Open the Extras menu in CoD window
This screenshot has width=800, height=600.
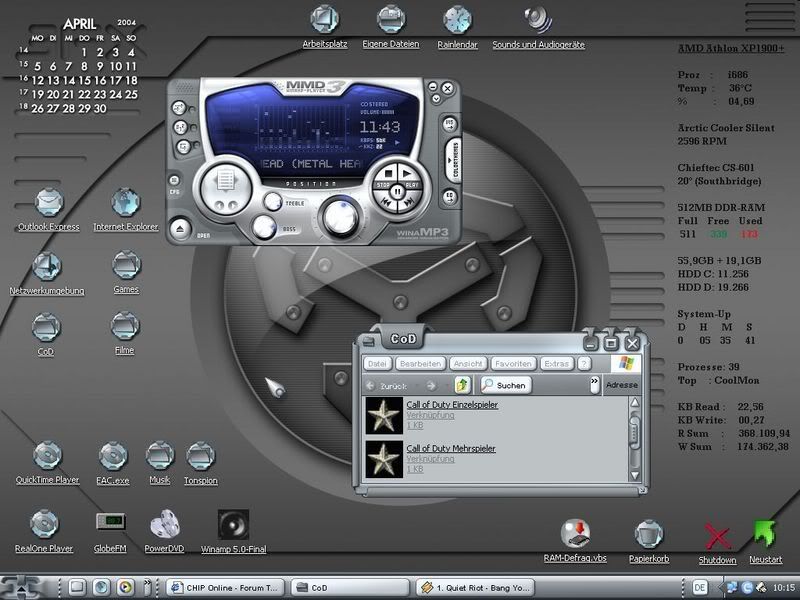tap(556, 364)
